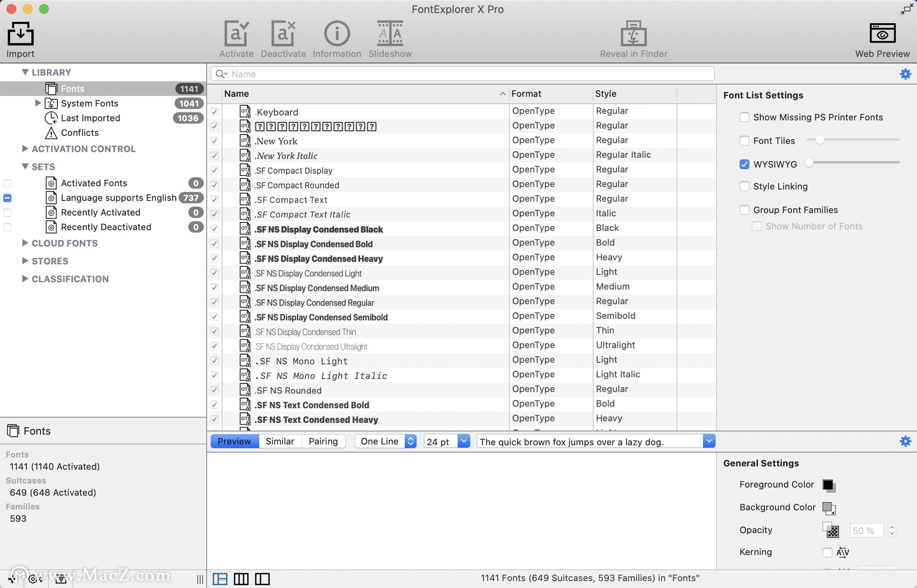This screenshot has height=588, width=917.
Task: Enable Show Missing PS Printer Fonts
Action: point(744,117)
